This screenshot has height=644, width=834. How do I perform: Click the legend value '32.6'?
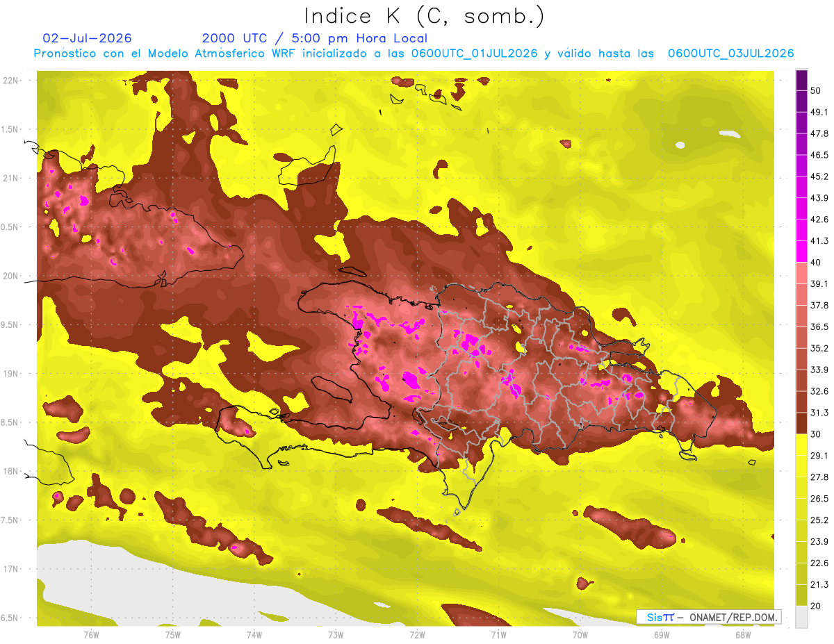[x=819, y=391]
